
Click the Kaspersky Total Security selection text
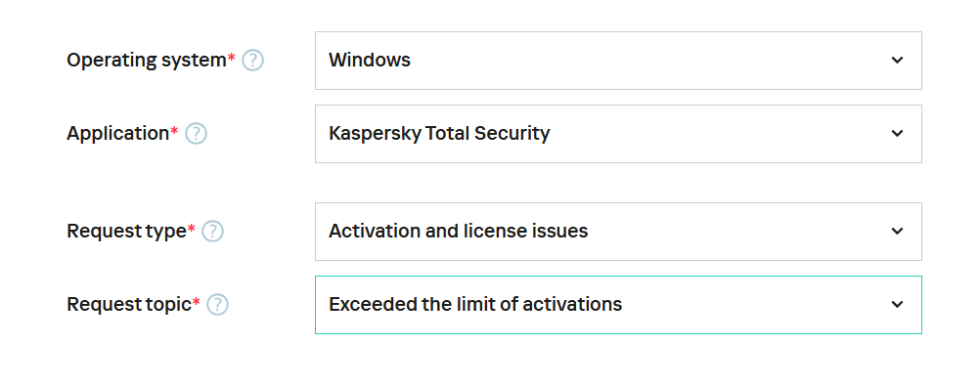(x=439, y=134)
